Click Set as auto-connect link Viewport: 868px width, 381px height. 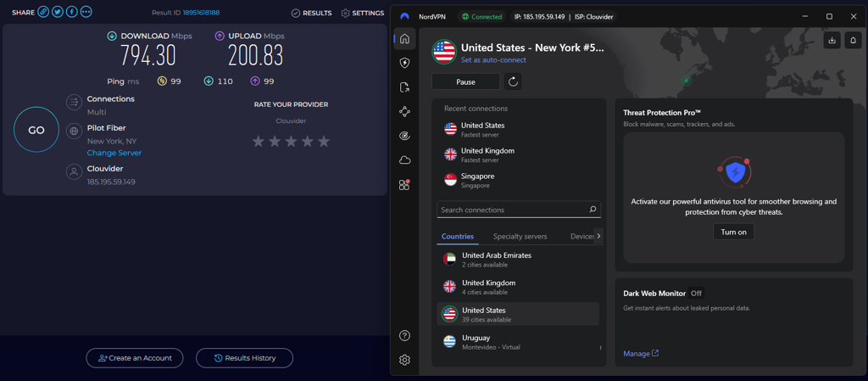tap(494, 59)
